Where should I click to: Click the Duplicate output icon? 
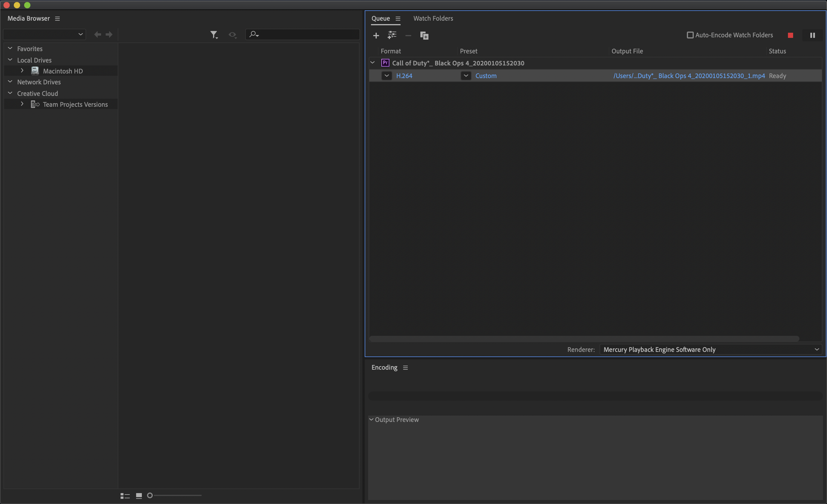tap(424, 35)
